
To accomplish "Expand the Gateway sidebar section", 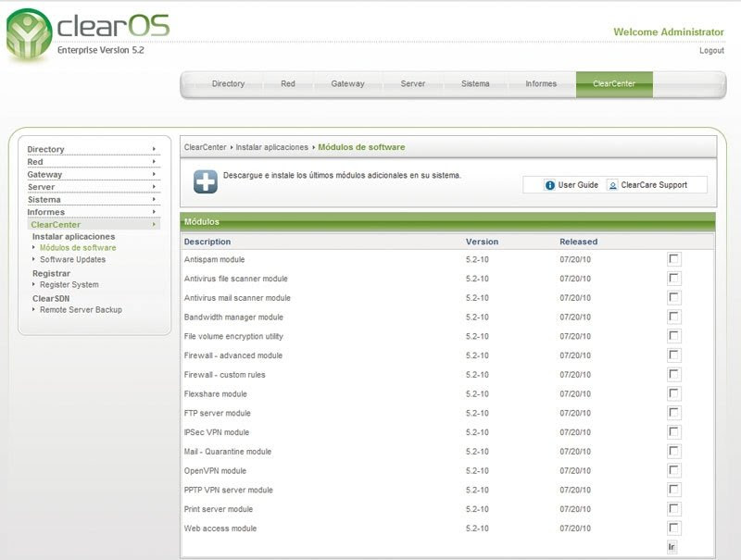I will click(94, 174).
